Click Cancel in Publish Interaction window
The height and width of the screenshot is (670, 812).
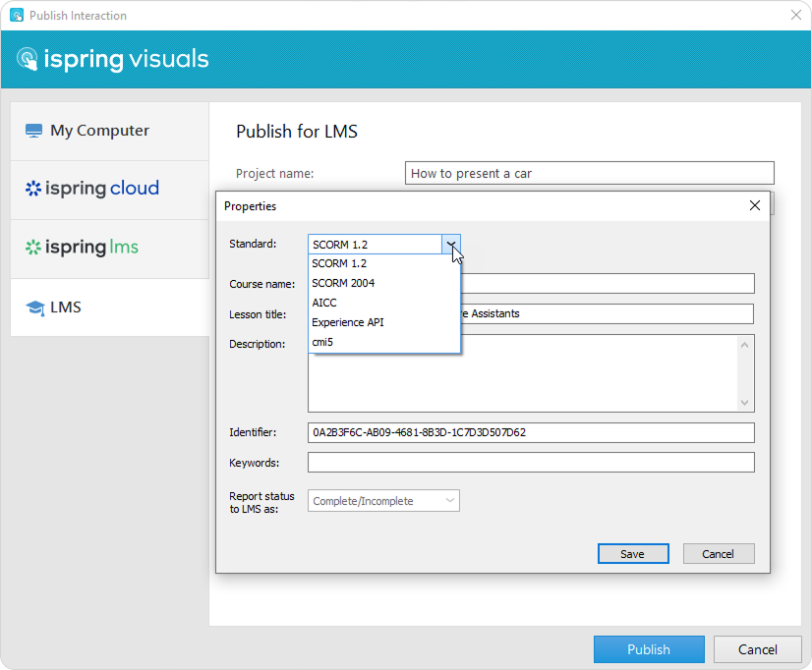(x=757, y=649)
